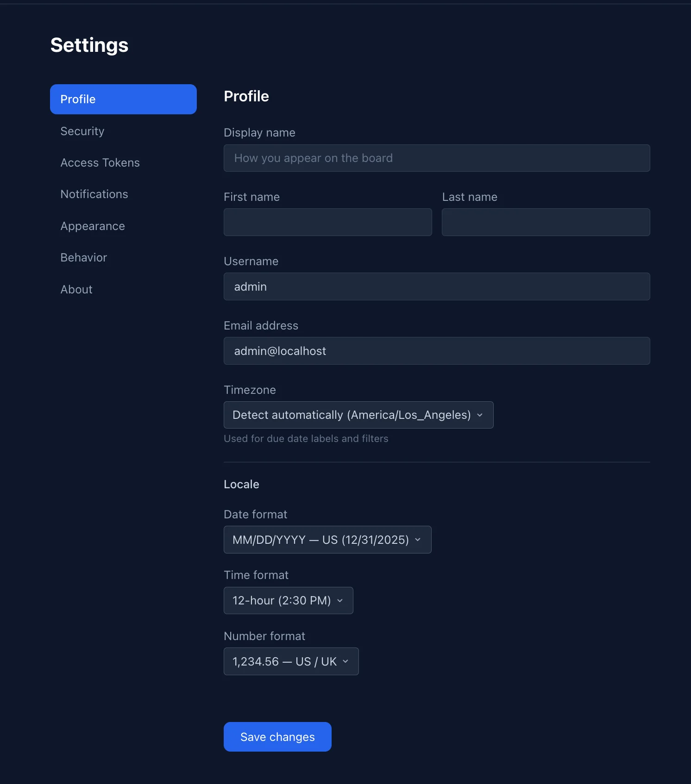Select the Username field containing admin

[x=437, y=286]
